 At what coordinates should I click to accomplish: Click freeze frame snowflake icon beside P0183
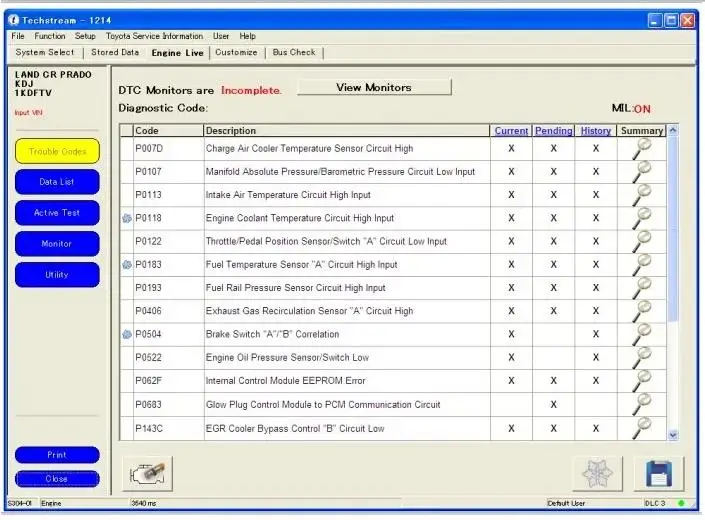click(x=127, y=265)
